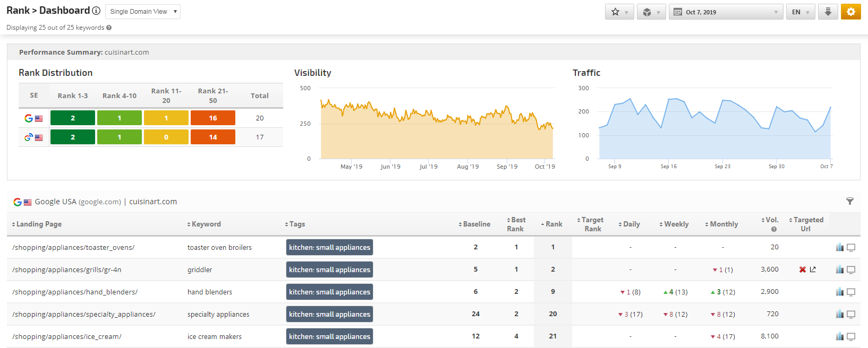This screenshot has height=348, width=868.
Task: Sort by Vol. column header
Action: click(x=770, y=220)
